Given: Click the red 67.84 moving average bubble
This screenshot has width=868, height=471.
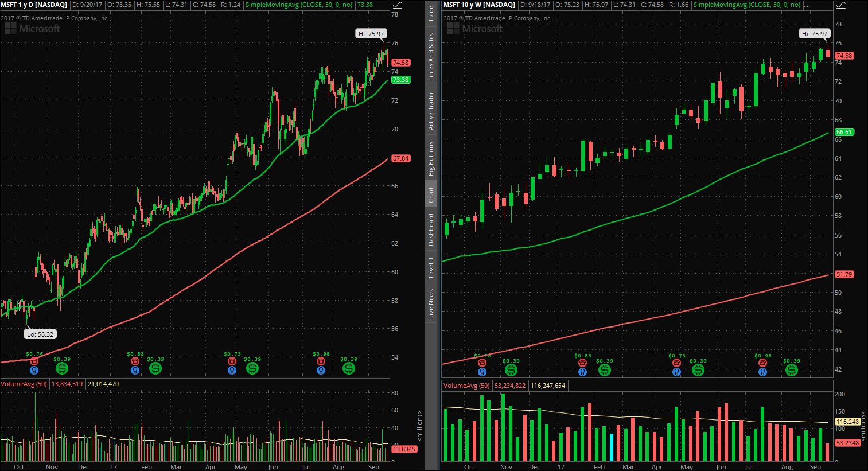Looking at the screenshot, I should (400, 158).
